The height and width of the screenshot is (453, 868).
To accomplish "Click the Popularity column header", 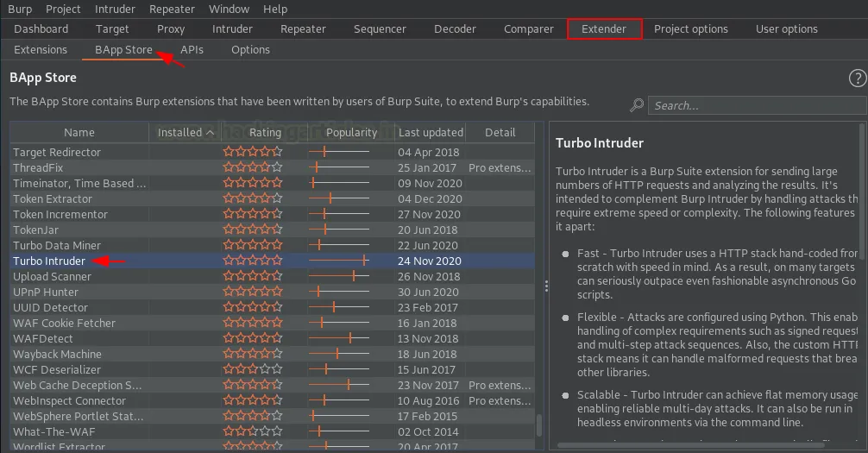I will coord(351,133).
